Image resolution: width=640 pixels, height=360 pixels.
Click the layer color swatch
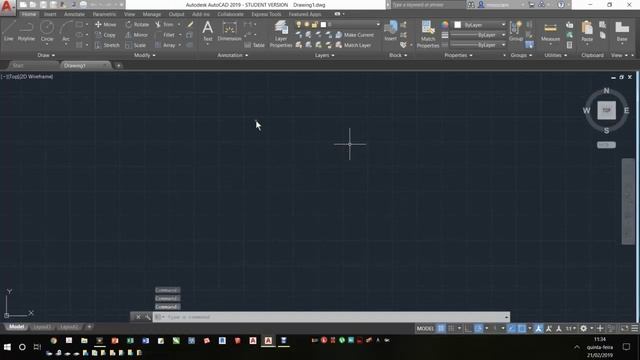(x=323, y=24)
